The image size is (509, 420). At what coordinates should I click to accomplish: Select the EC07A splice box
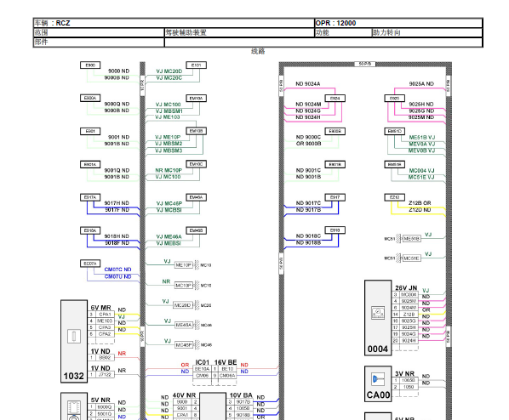(90, 264)
